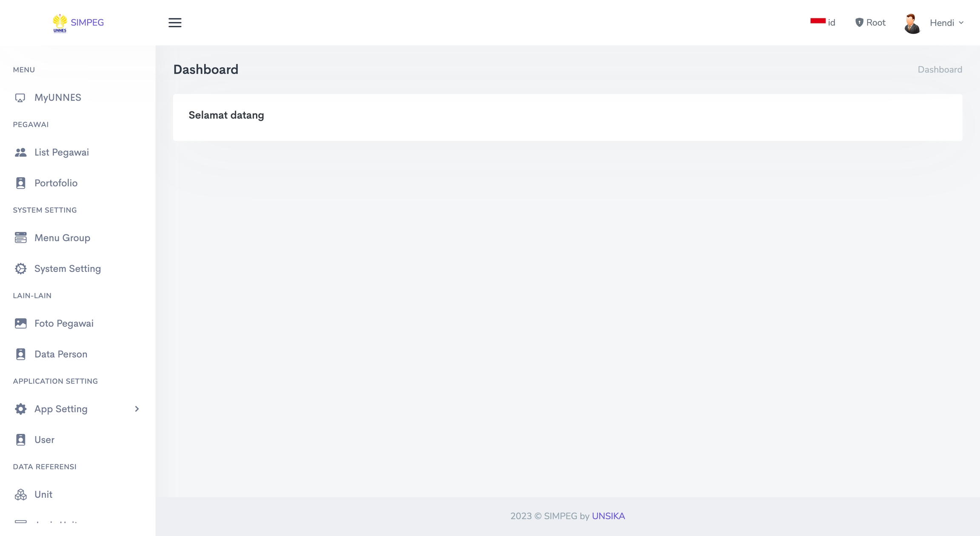Screen dimensions: 980x536
Task: Click the System Setting gear icon
Action: [x=20, y=269]
